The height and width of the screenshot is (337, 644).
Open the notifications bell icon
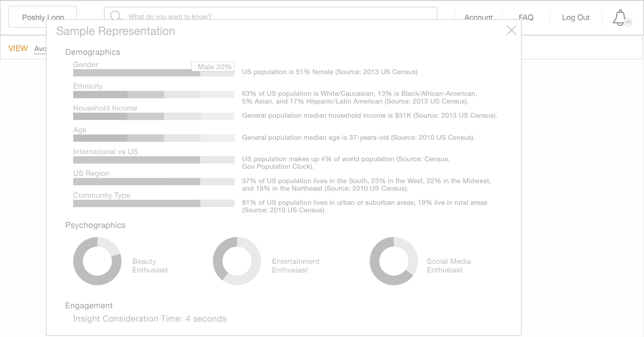[x=620, y=18]
